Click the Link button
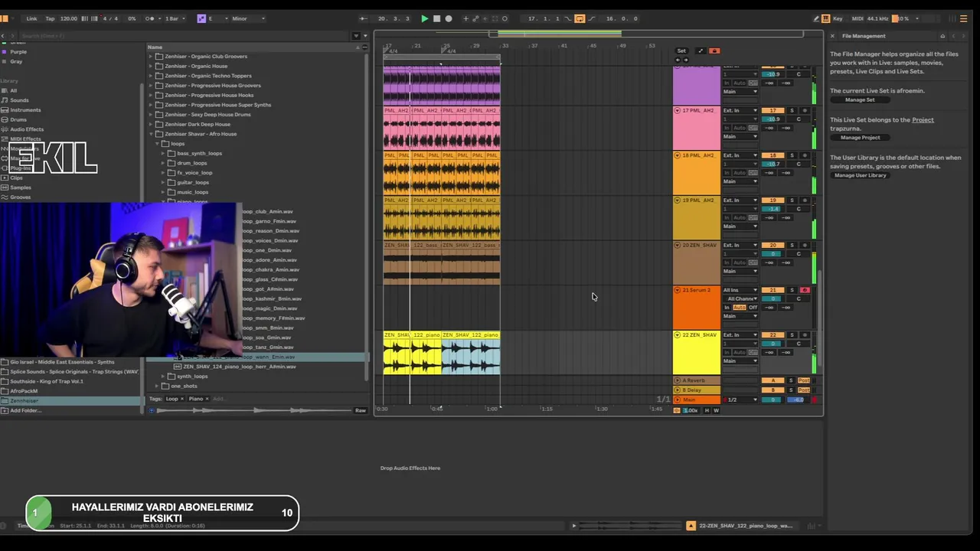The image size is (980, 551). (x=31, y=18)
